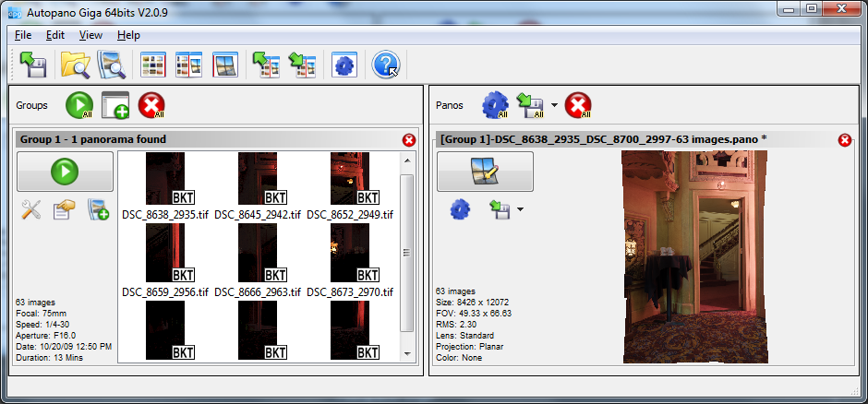The image size is (868, 404).
Task: Click the import project toolbar icon
Action: [266, 65]
